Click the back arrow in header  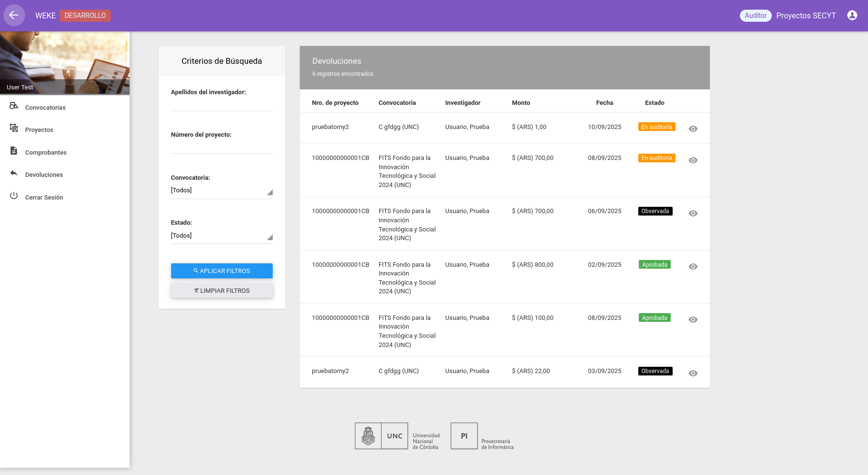pyautogui.click(x=14, y=15)
